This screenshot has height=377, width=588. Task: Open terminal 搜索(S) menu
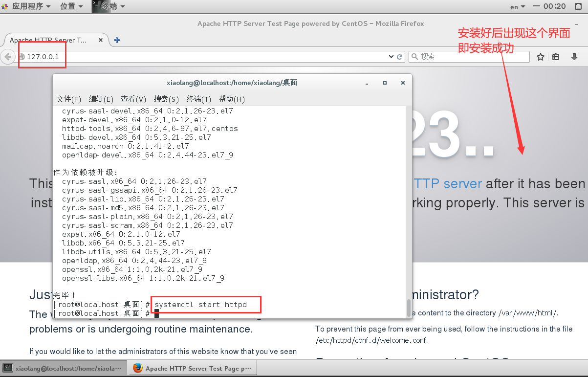[166, 99]
